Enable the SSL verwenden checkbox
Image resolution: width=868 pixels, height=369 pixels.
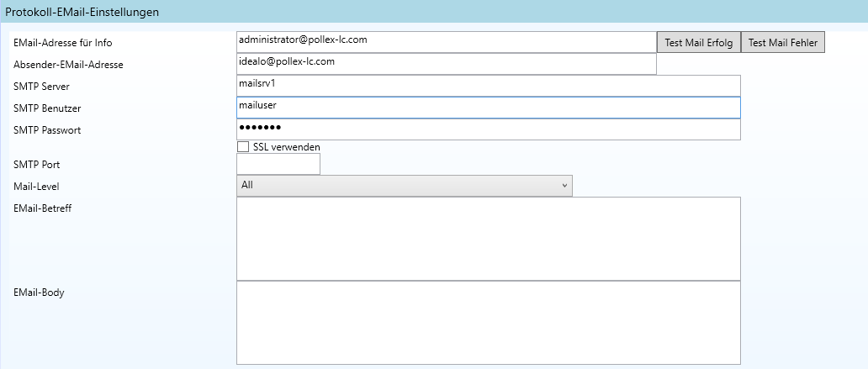(x=243, y=147)
